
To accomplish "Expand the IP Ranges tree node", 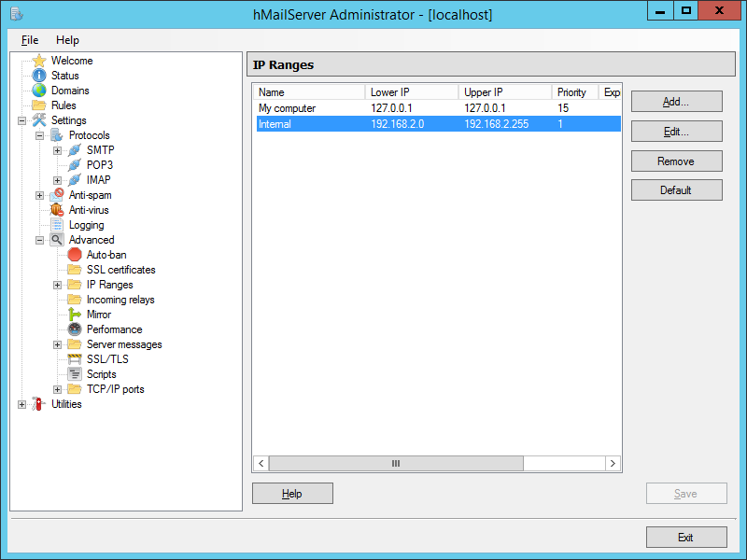I will coord(57,286).
